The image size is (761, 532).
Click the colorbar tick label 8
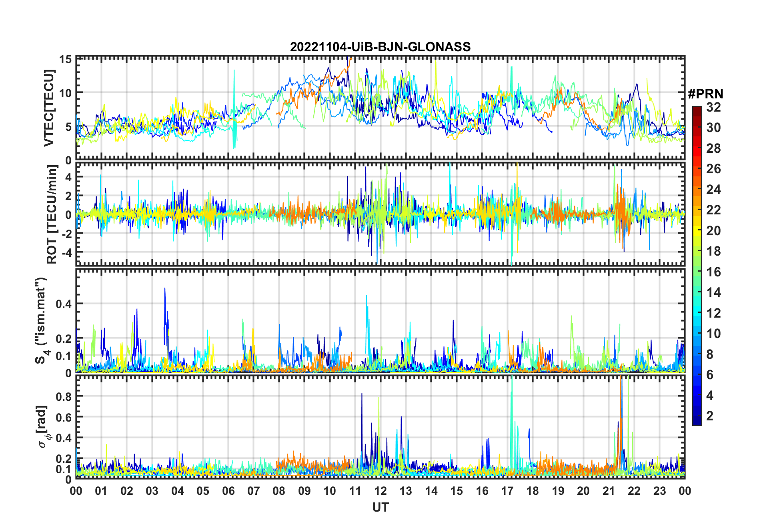(x=710, y=354)
